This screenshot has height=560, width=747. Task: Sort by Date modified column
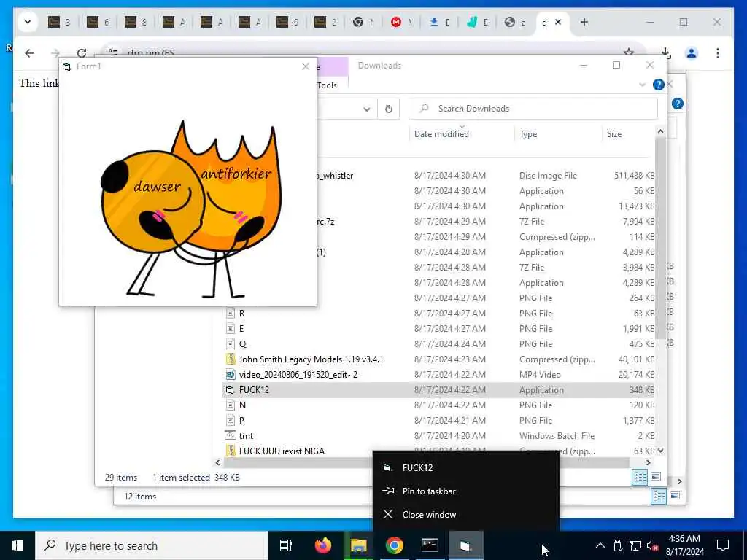pyautogui.click(x=441, y=134)
